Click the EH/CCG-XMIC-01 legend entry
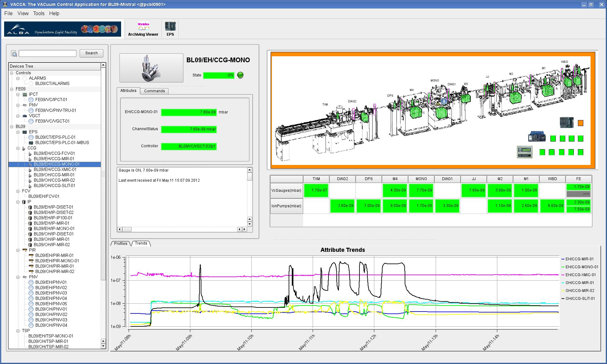This screenshot has width=607, height=364. click(x=580, y=275)
